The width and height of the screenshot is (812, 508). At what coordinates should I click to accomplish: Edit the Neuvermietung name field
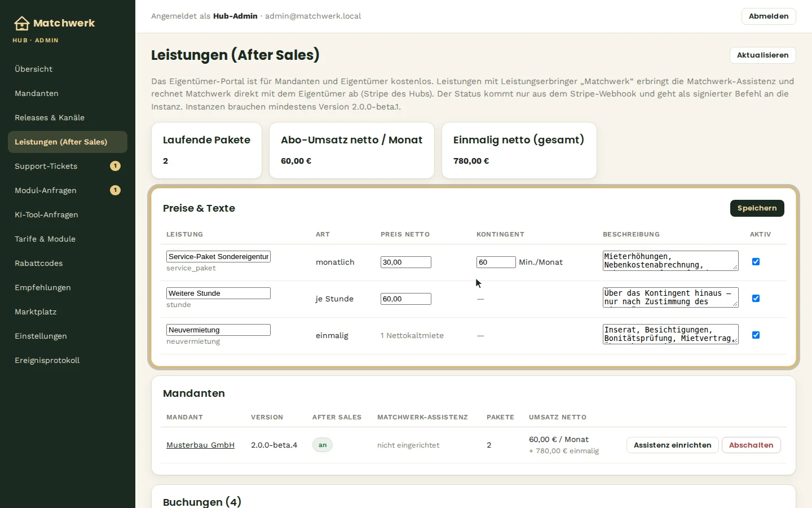point(218,330)
